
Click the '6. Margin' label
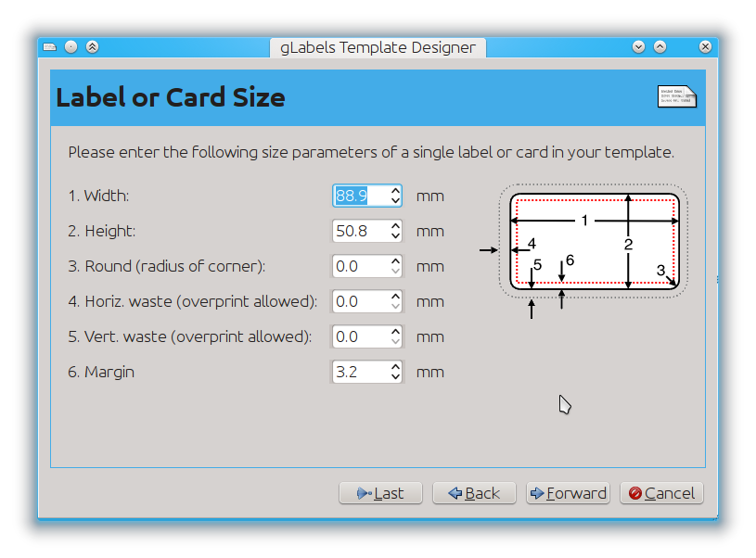pyautogui.click(x=101, y=372)
